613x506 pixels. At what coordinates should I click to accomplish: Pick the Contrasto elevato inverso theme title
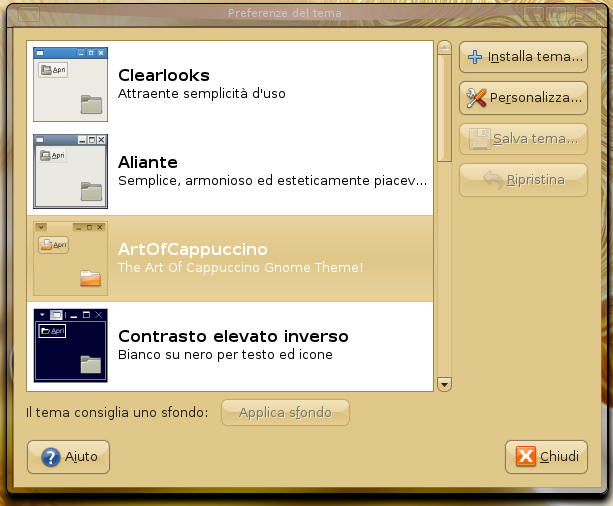[233, 336]
